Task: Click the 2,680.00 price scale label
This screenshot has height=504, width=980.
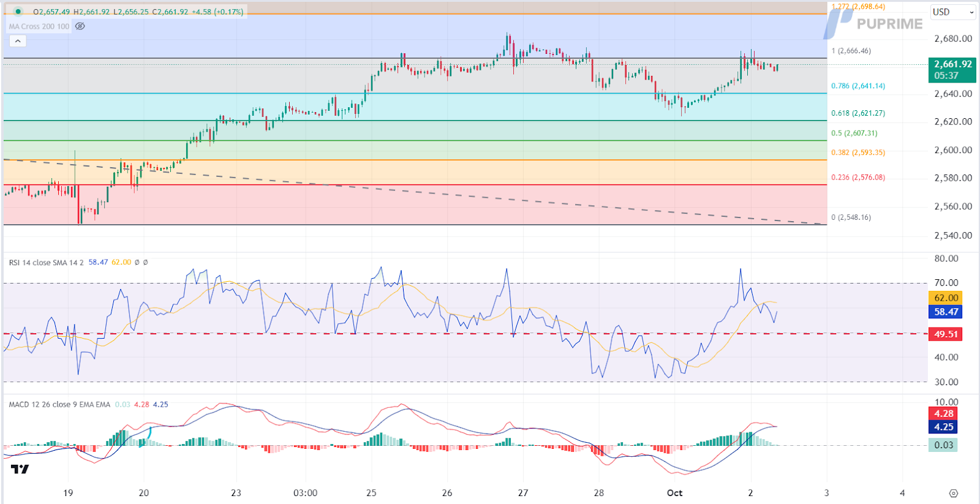Action: (x=953, y=39)
